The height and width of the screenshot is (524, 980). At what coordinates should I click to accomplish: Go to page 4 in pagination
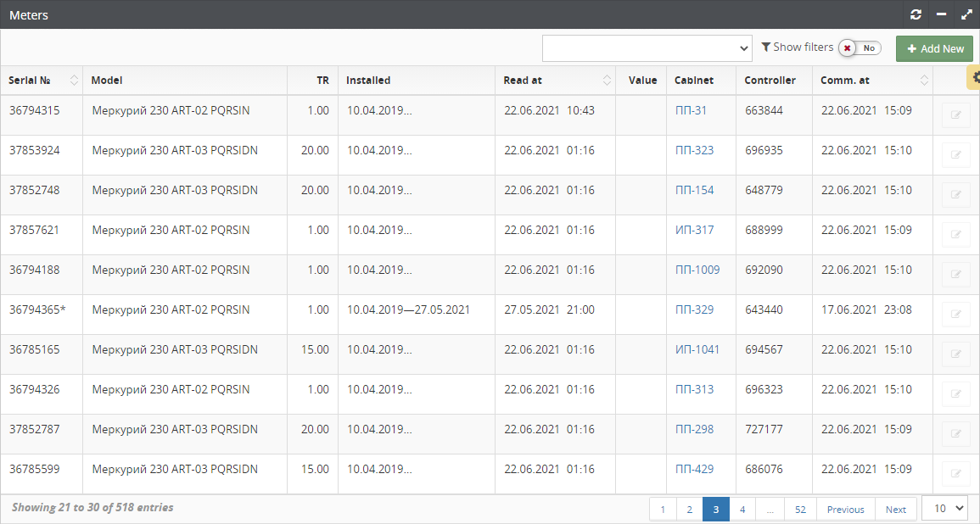pyautogui.click(x=742, y=509)
